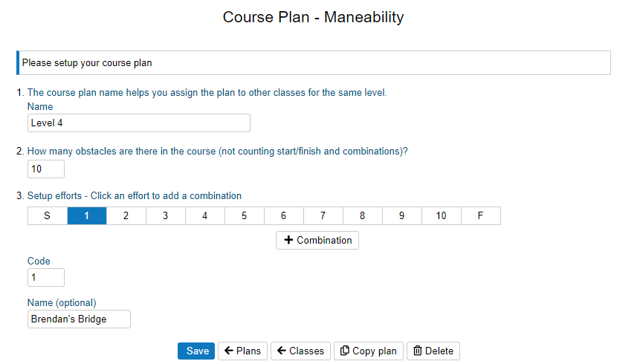Add a Combination to the effort

(317, 240)
